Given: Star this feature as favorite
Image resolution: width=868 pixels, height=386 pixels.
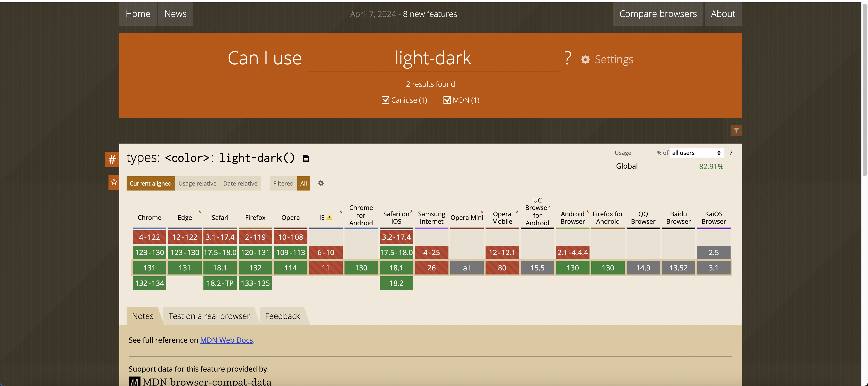Looking at the screenshot, I should pos(114,182).
